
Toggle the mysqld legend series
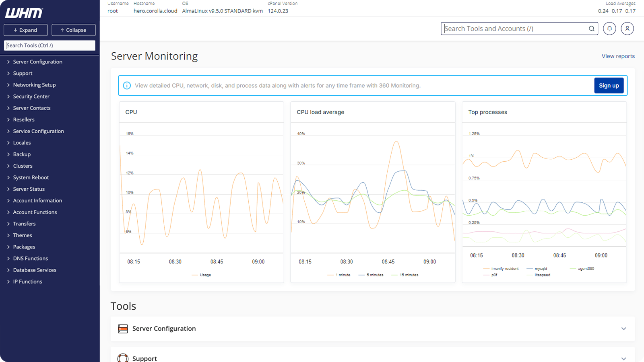[540, 269]
